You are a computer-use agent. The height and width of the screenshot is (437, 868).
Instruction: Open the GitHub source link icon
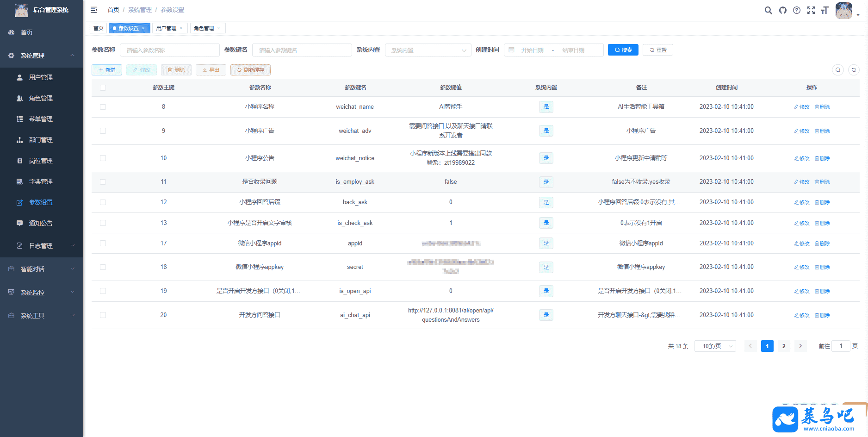(782, 10)
